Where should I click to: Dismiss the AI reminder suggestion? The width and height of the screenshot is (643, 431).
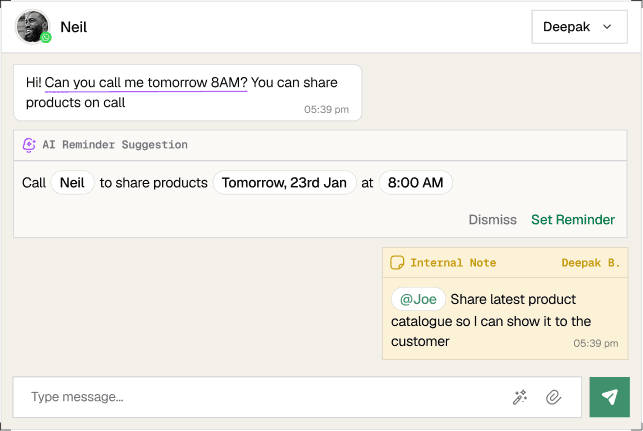pyautogui.click(x=492, y=220)
